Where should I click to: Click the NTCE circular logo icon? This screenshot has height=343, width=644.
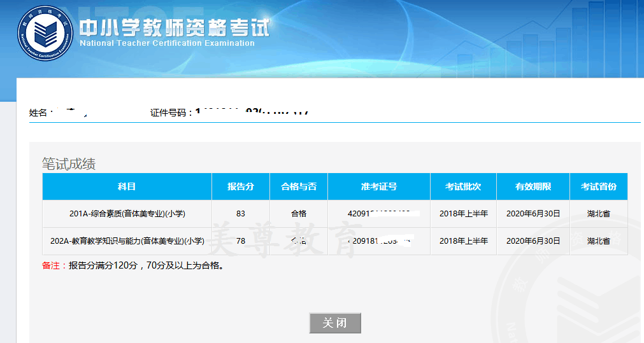point(45,33)
